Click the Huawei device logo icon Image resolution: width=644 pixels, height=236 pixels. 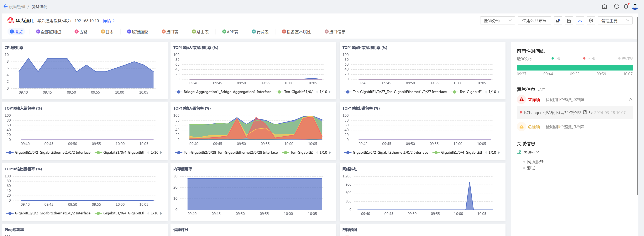[x=11, y=20]
